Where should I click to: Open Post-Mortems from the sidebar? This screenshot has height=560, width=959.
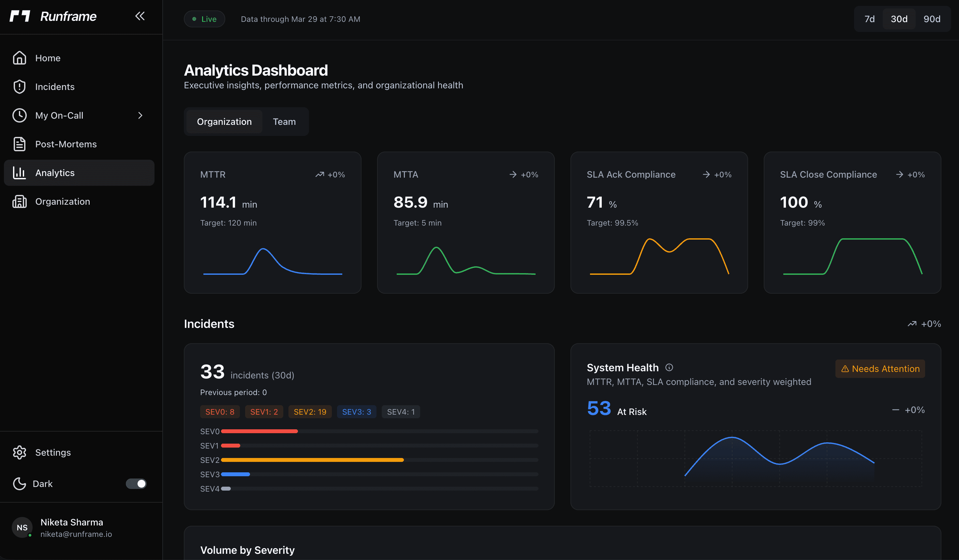[x=66, y=144]
